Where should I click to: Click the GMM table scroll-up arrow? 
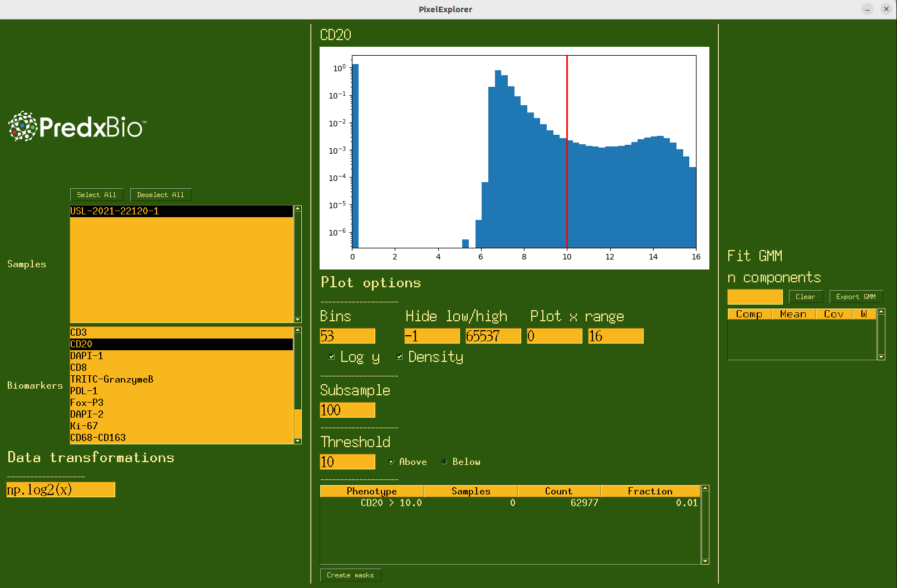pos(881,312)
